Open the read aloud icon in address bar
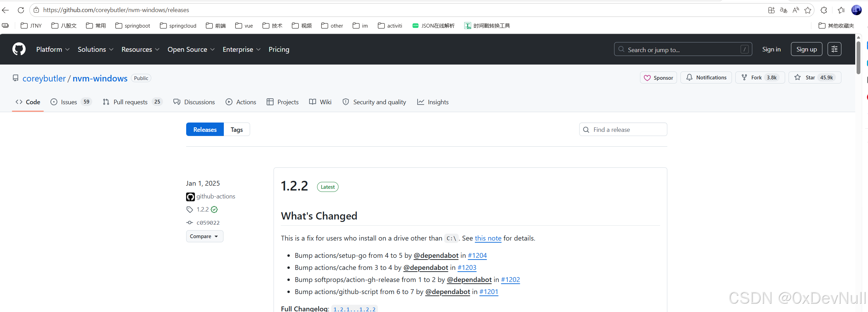 [796, 10]
